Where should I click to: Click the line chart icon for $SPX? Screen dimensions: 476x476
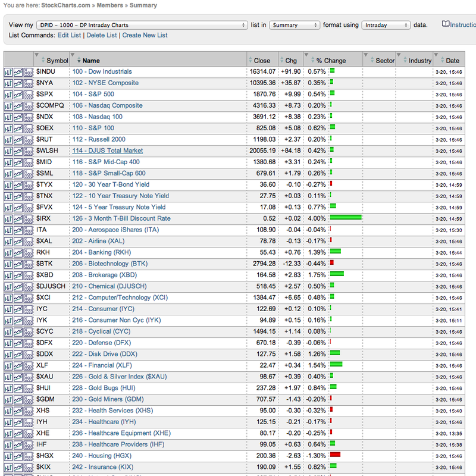(18, 94)
